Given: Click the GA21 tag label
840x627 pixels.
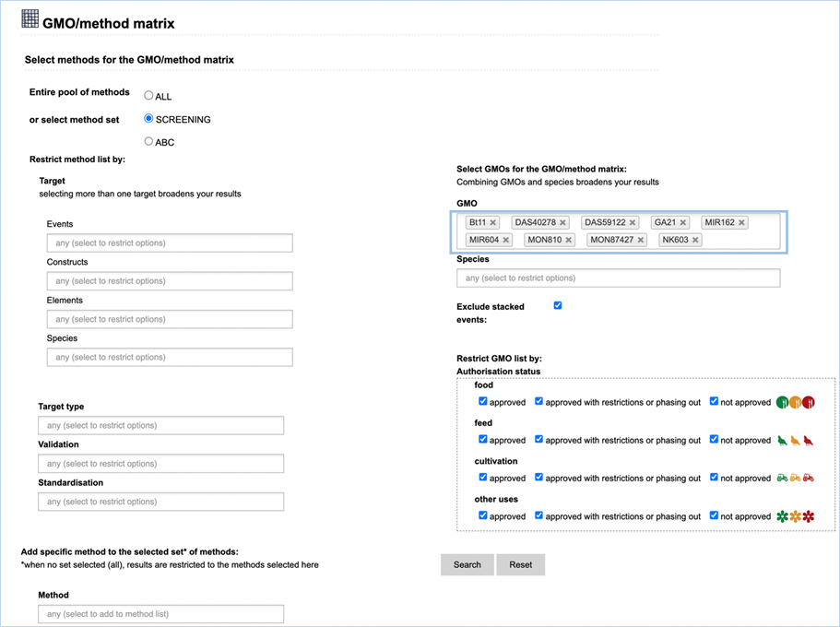Looking at the screenshot, I should 665,222.
